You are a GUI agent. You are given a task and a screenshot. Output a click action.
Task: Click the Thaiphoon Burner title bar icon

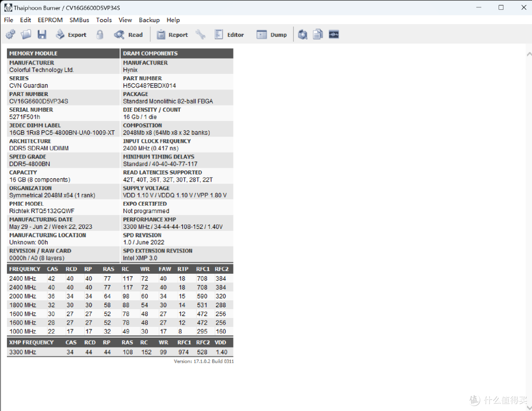[8, 7]
